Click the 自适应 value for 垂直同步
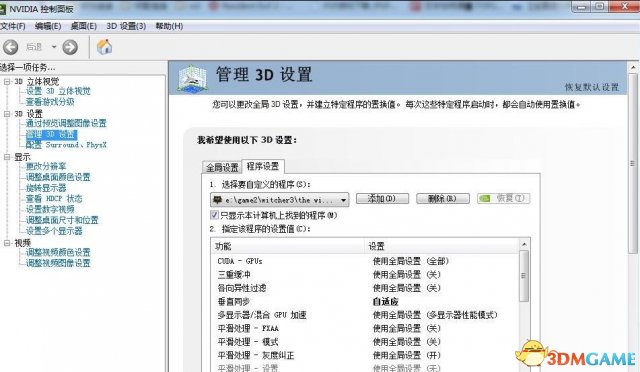 385,301
